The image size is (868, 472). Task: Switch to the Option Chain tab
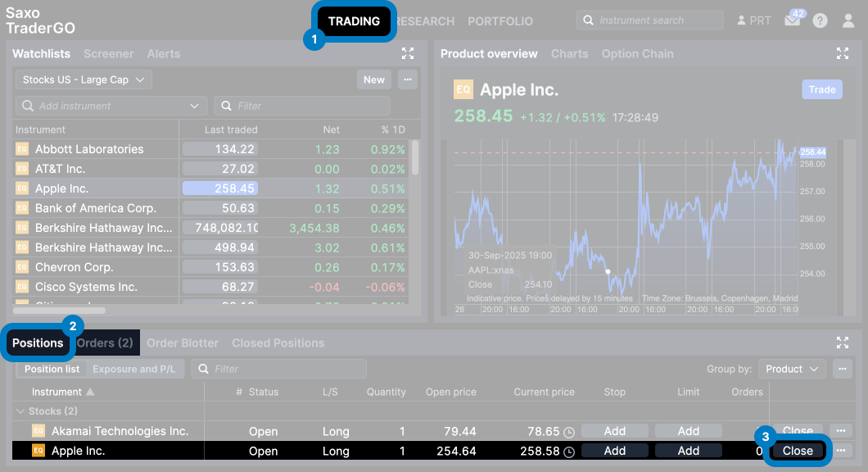637,54
